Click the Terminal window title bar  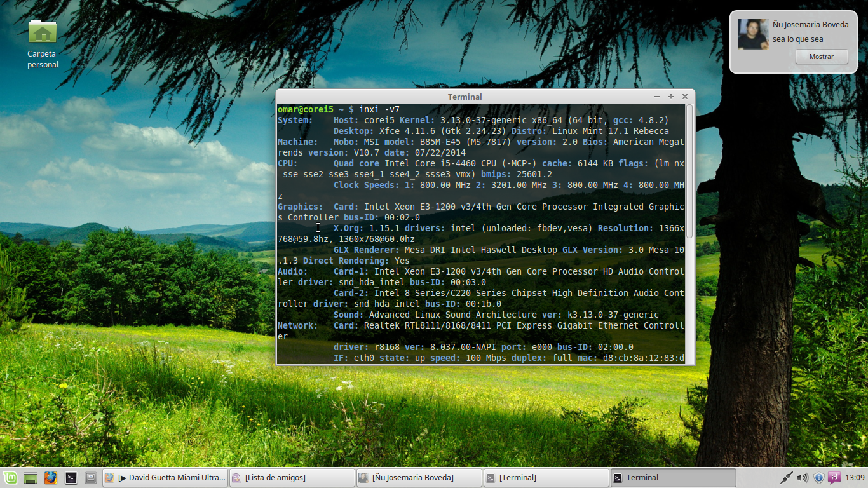click(465, 97)
